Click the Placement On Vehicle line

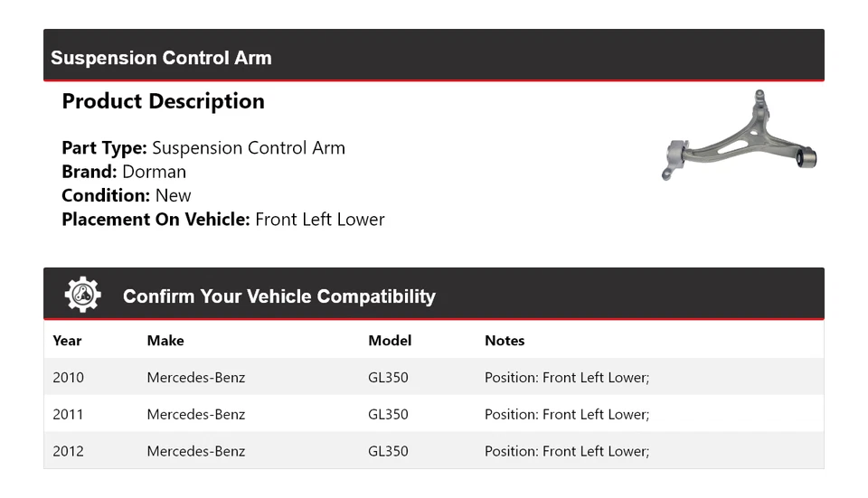[x=223, y=220]
